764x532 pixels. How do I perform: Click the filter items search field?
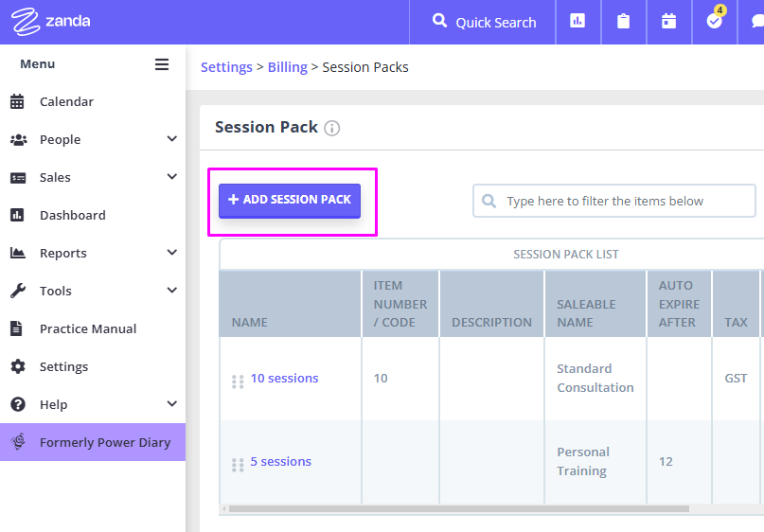click(613, 201)
